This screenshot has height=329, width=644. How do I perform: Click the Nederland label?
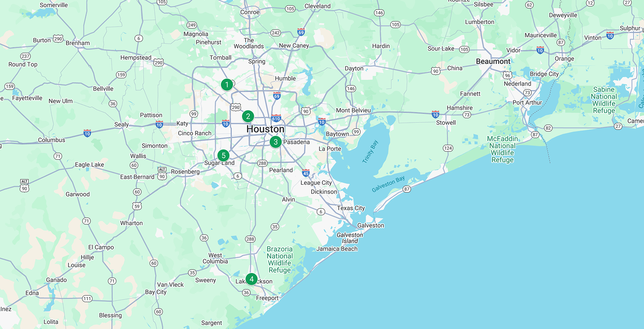pyautogui.click(x=517, y=84)
